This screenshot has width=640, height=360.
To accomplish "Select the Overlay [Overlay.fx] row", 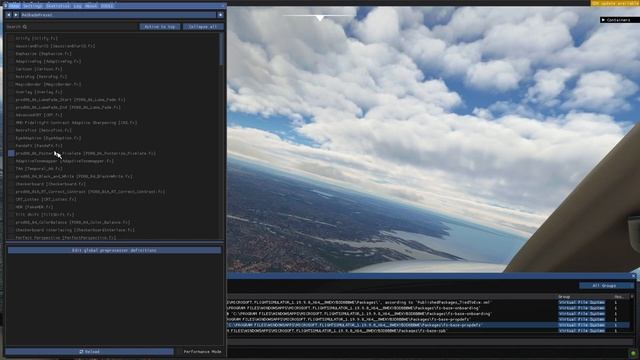I will 39,92.
